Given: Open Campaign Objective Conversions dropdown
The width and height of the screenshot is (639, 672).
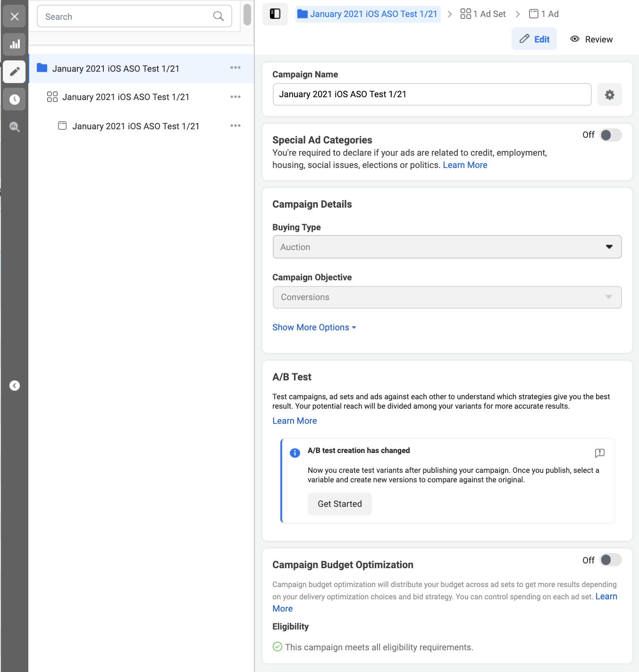Looking at the screenshot, I should click(x=447, y=297).
